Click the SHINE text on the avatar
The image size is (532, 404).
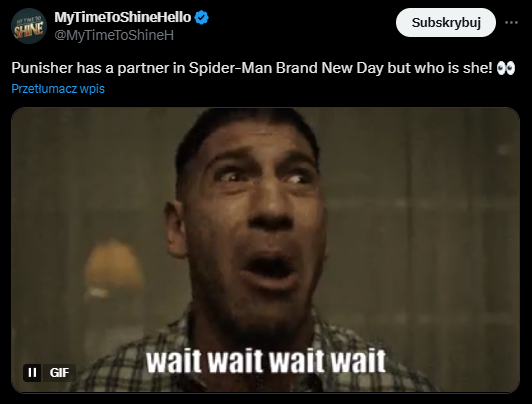coord(29,30)
